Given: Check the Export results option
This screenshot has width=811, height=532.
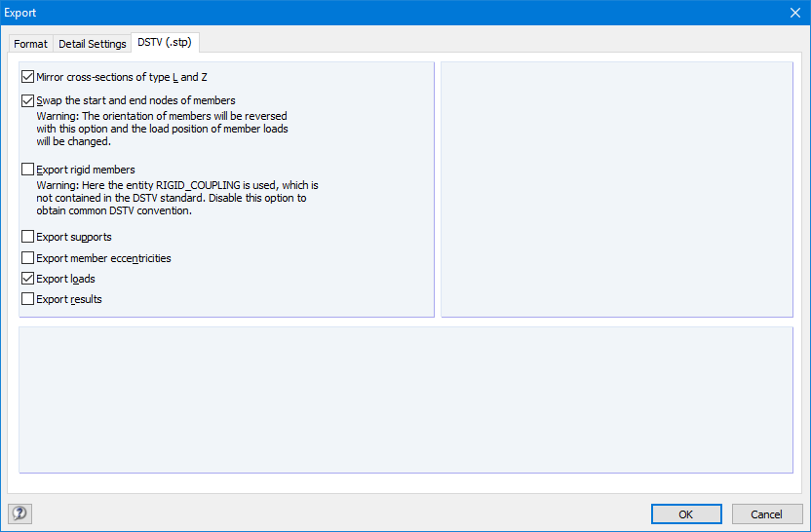Looking at the screenshot, I should 28,299.
